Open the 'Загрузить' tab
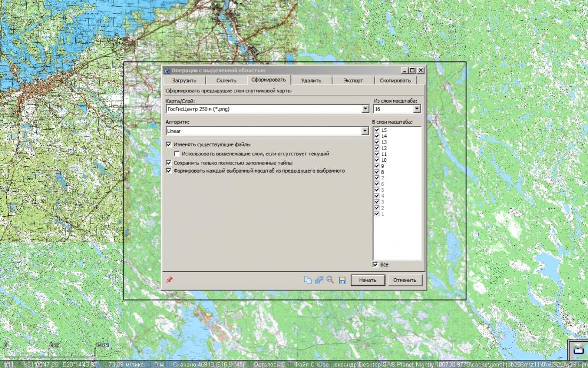The height and width of the screenshot is (368, 588). tap(184, 81)
